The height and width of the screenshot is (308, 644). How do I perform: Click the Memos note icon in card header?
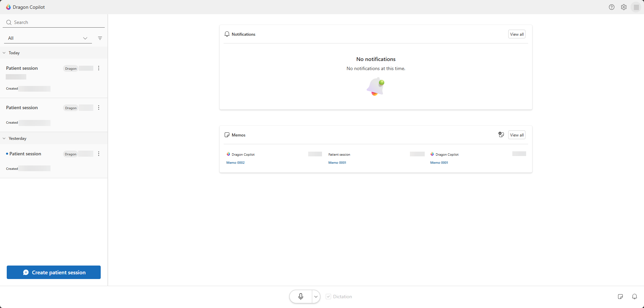[227, 135]
